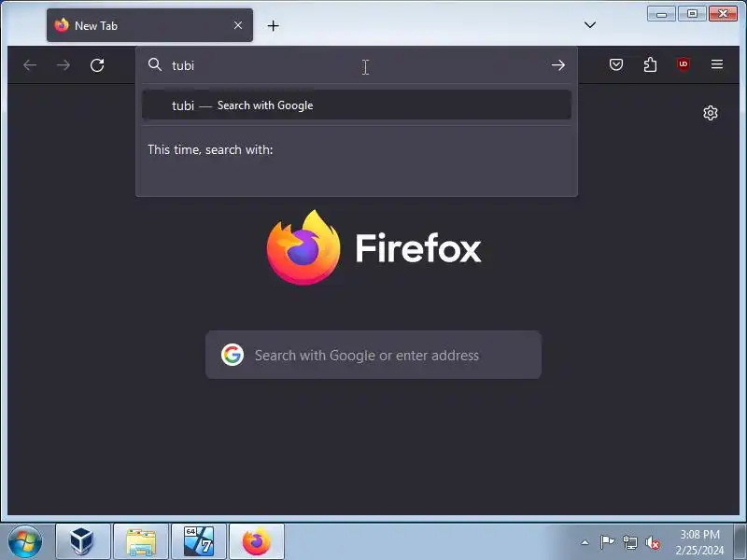The height and width of the screenshot is (560, 747).
Task: Open the Action Center flag icon
Action: pos(607,542)
